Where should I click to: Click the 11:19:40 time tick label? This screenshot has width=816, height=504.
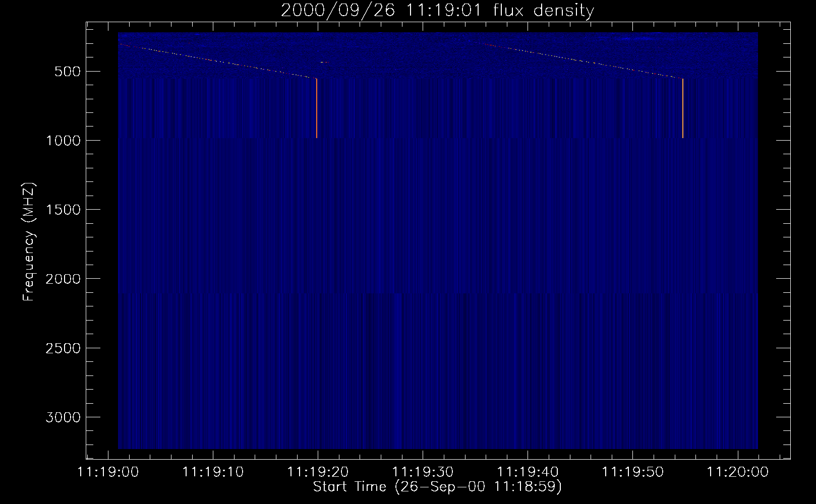528,472
